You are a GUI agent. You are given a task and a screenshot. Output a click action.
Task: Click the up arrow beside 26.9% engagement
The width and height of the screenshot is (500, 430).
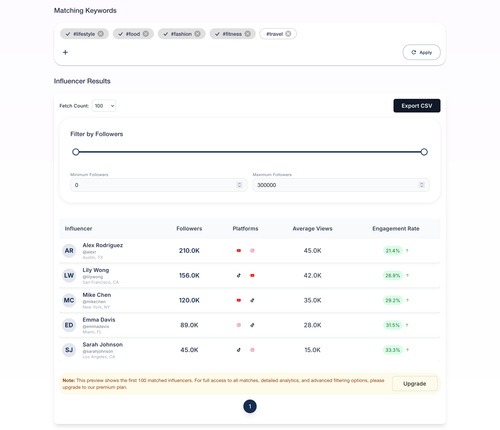[x=407, y=275]
